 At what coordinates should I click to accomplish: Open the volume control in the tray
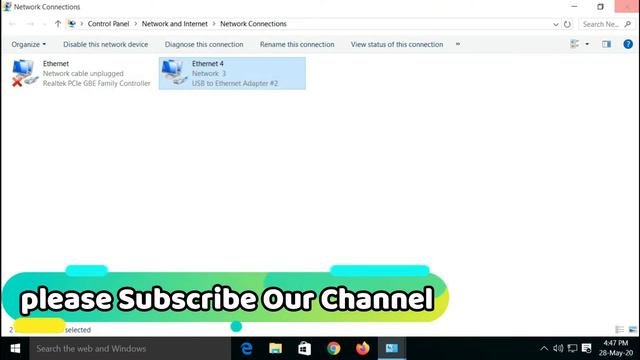click(x=558, y=348)
